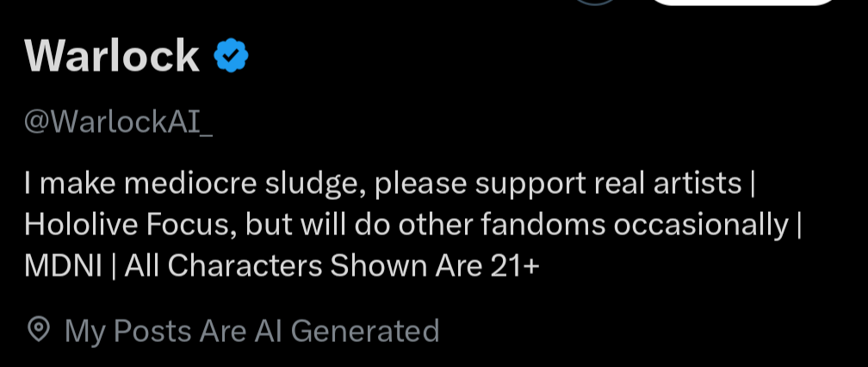Click the blue verified checkmark badge

[x=231, y=55]
